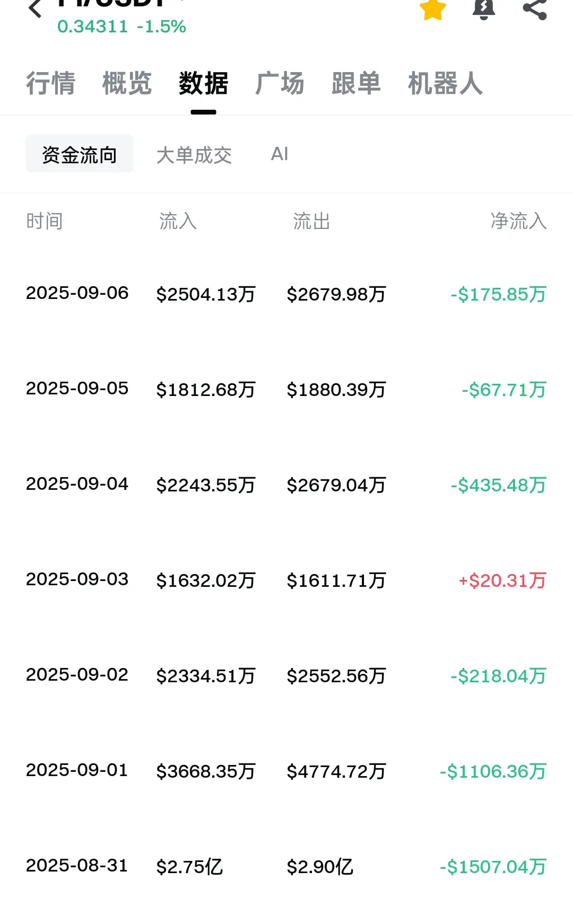Show the 大单成交 sub-tab
The height and width of the screenshot is (924, 573).
click(194, 155)
